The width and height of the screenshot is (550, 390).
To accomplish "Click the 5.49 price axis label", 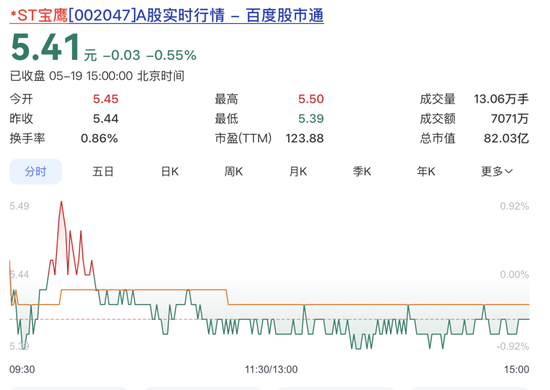I will click(19, 206).
